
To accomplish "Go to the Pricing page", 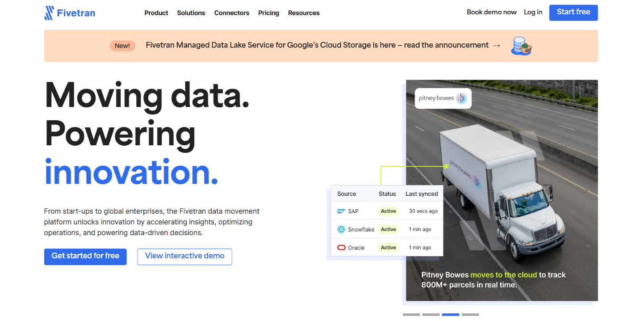I will [x=269, y=13].
